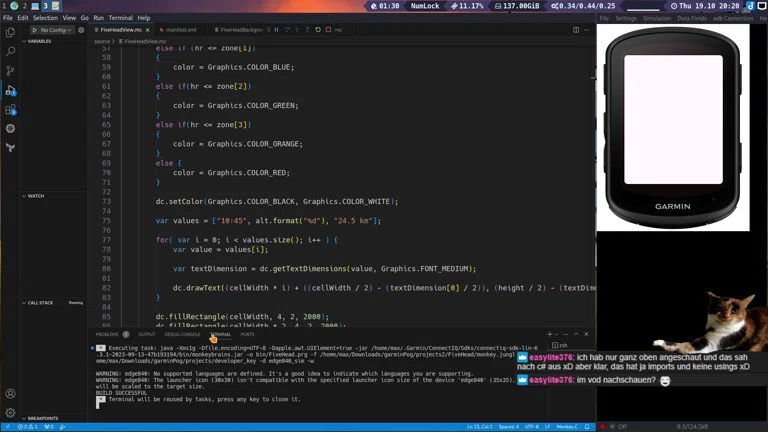The height and width of the screenshot is (432, 768).
Task: Switch to the OUTPUT panel tab
Action: point(147,334)
